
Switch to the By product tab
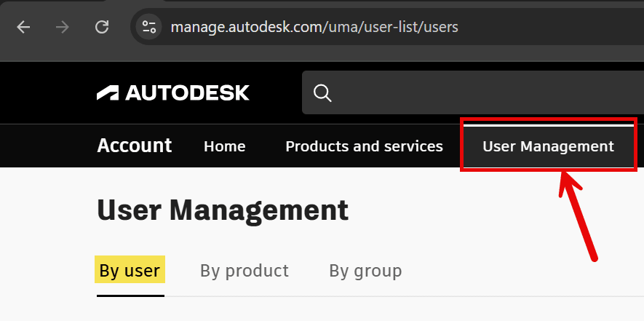click(x=245, y=271)
